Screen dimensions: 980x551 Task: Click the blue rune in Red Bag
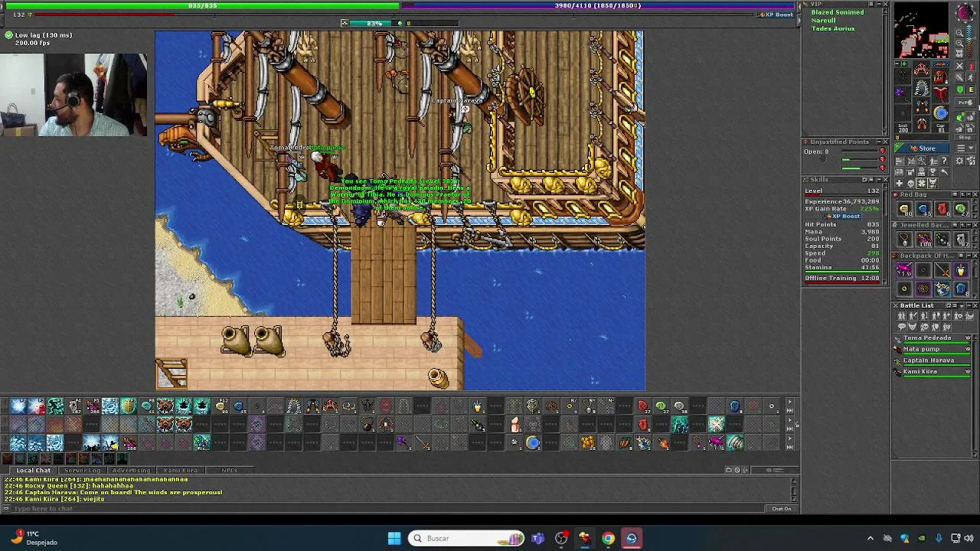(x=923, y=208)
